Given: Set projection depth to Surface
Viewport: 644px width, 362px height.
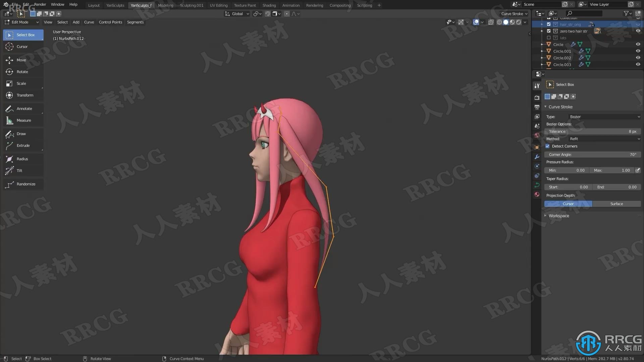Looking at the screenshot, I should [616, 204].
